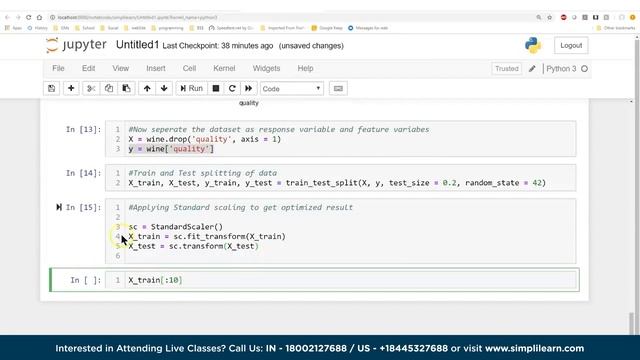Click the Trusted notebook button
Viewport: 640px width, 360px height.
tap(507, 69)
